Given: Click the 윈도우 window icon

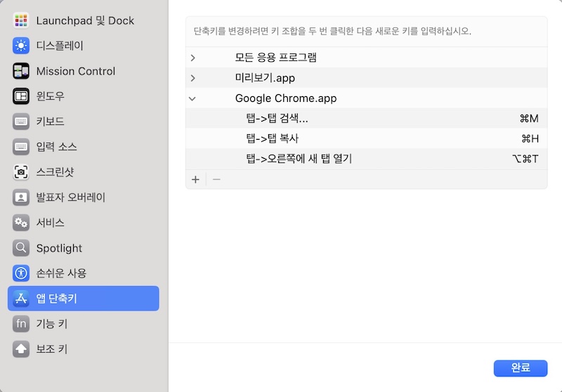Looking at the screenshot, I should point(21,96).
